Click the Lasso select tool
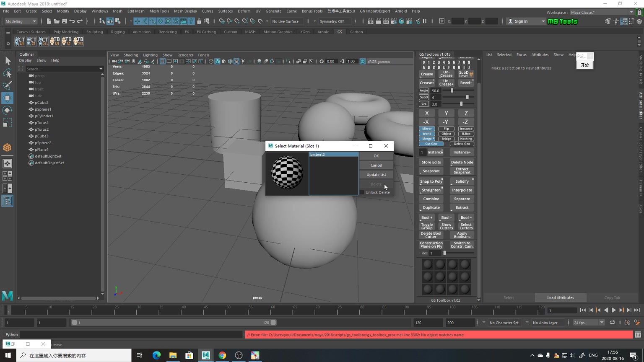 coord(7,73)
